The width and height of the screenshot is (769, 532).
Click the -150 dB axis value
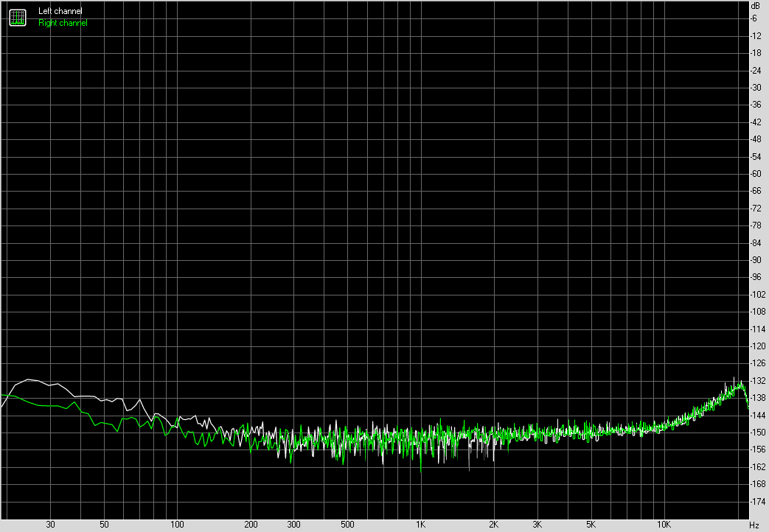(x=758, y=433)
